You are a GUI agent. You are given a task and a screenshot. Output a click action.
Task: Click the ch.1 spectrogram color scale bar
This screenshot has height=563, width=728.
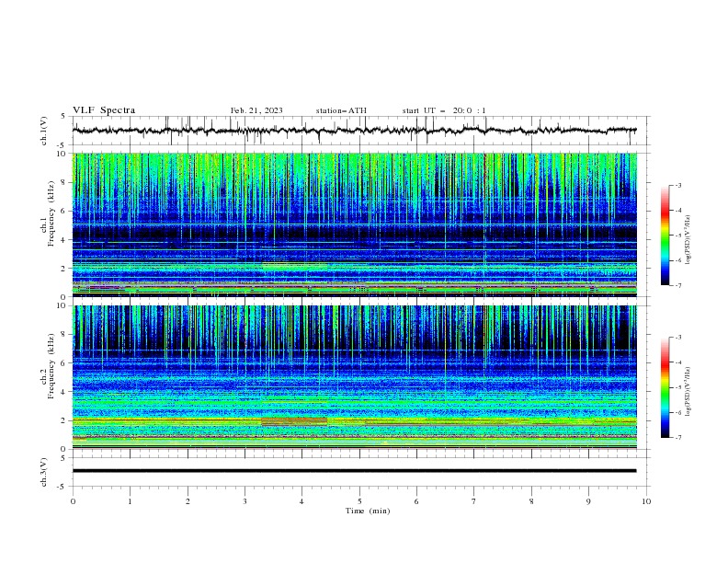pyautogui.click(x=665, y=236)
